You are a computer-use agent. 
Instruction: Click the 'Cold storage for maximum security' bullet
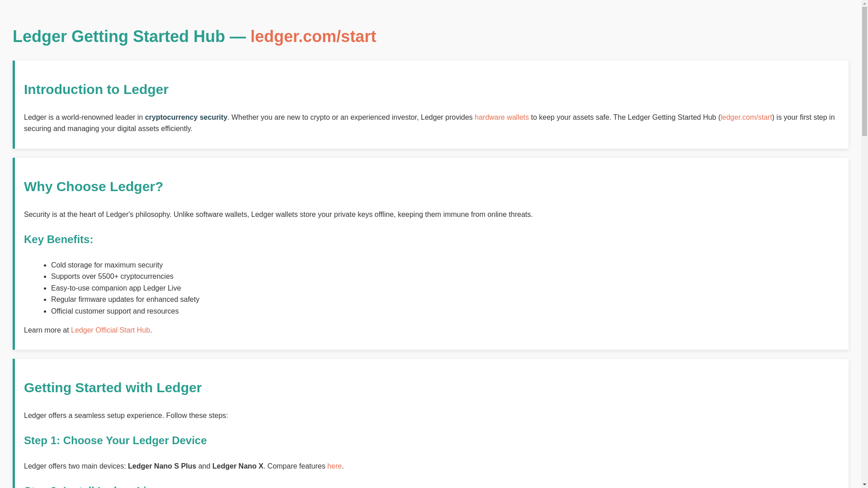pos(107,265)
